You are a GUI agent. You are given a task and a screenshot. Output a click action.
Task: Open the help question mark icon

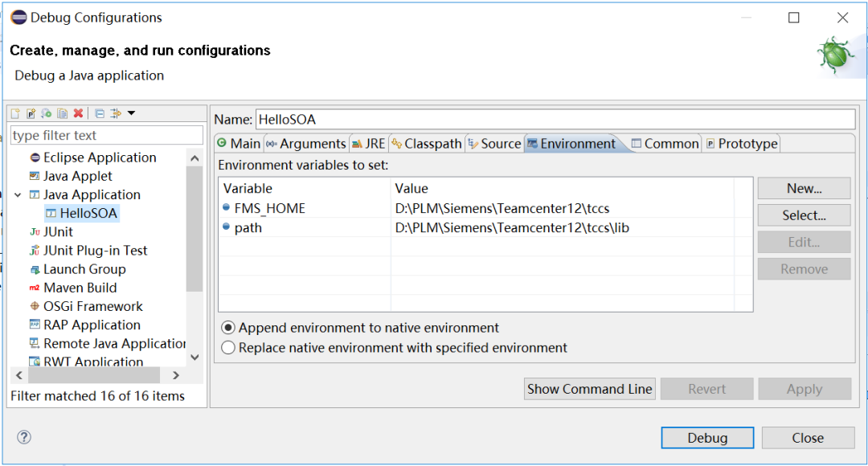24,437
